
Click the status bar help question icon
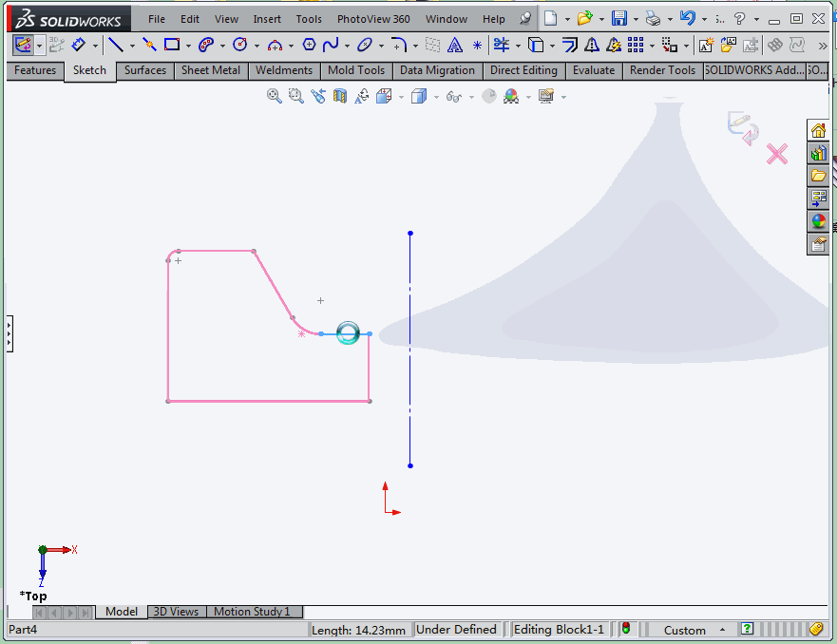pyautogui.click(x=747, y=629)
